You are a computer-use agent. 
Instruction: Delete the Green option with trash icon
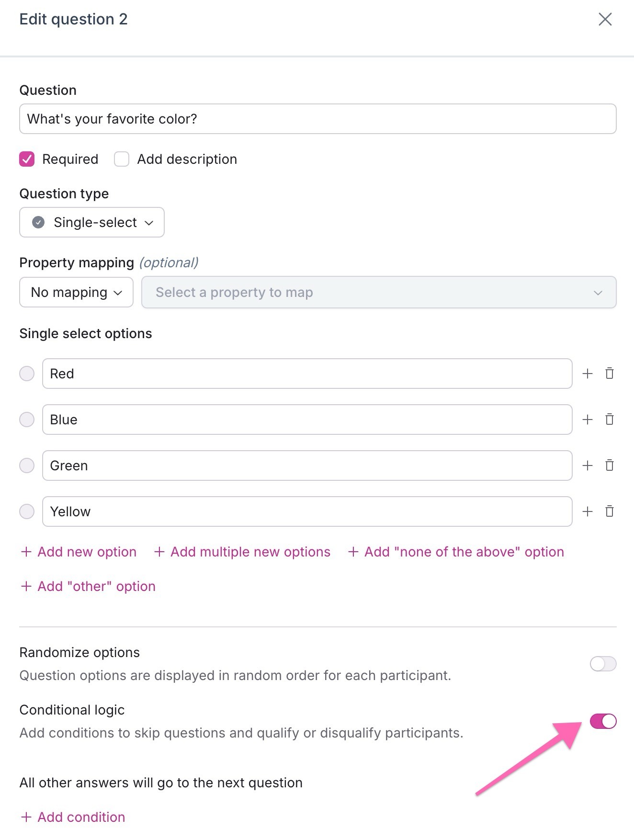(x=609, y=465)
